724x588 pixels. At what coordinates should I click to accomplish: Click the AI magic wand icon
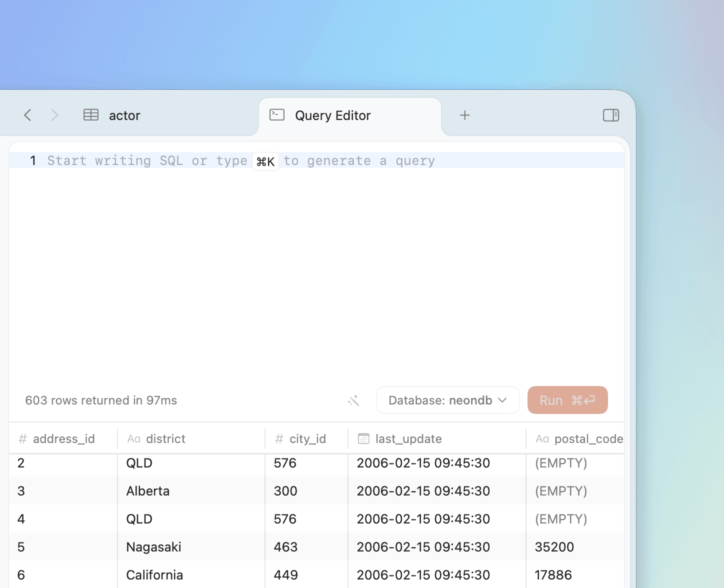pyautogui.click(x=353, y=400)
